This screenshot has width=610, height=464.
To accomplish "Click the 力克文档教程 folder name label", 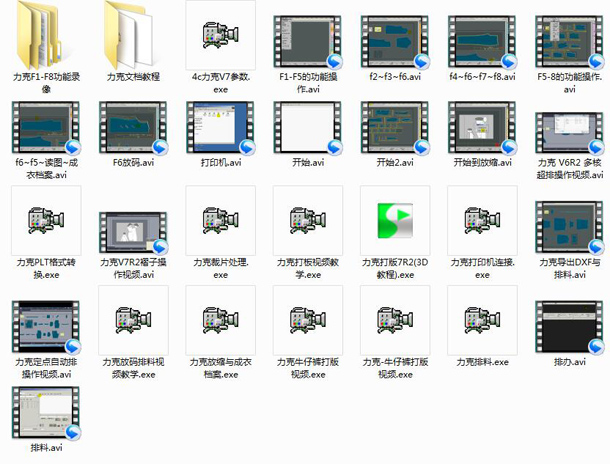I will [x=133, y=77].
